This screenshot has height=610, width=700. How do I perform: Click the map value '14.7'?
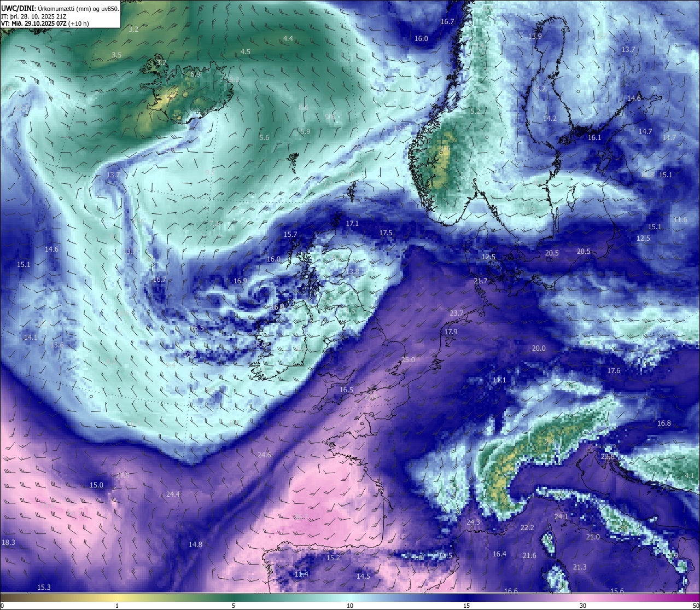click(645, 132)
